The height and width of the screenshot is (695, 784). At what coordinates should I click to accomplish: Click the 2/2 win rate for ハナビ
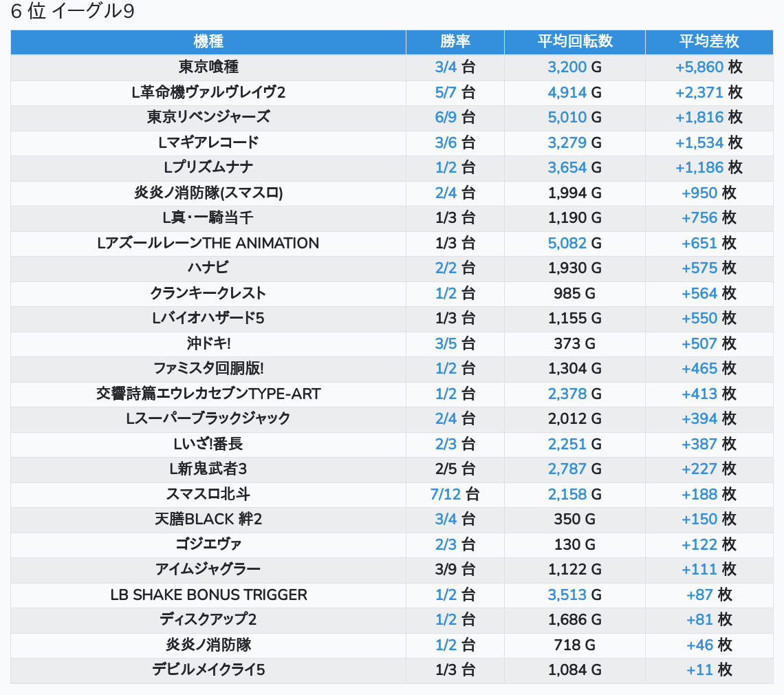click(446, 268)
